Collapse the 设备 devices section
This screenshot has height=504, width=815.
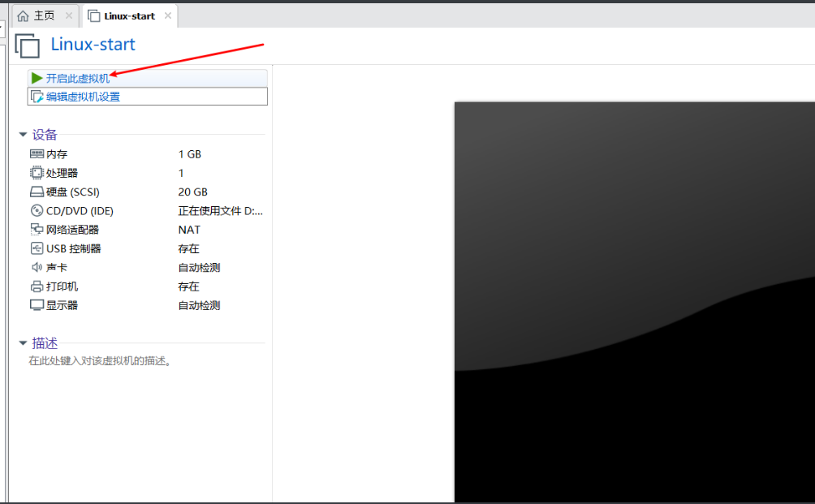(x=23, y=135)
